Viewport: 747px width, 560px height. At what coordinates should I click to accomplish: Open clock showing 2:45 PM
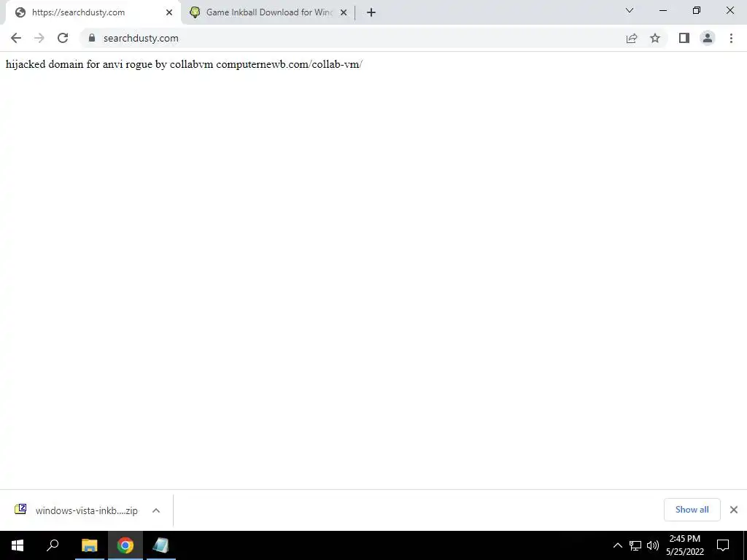pos(684,545)
